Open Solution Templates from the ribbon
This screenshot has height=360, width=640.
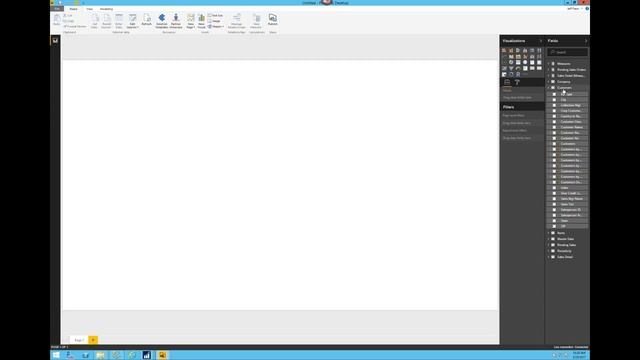pyautogui.click(x=162, y=21)
